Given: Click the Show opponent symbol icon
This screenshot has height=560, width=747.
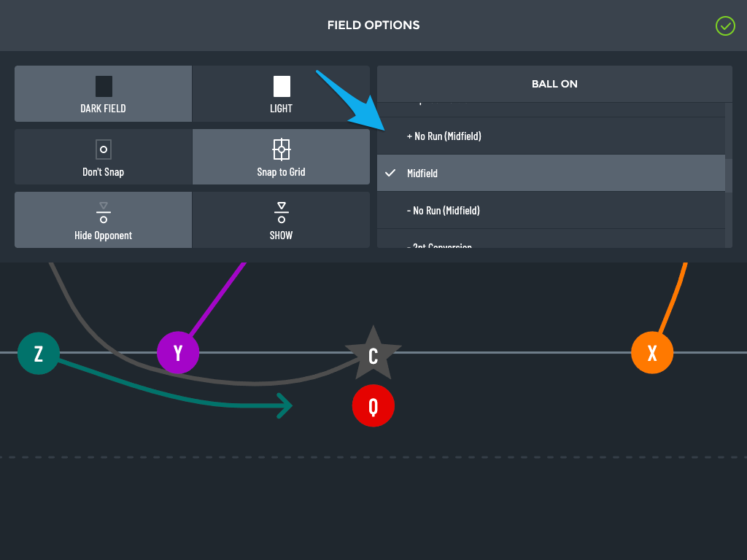Looking at the screenshot, I should [x=282, y=213].
